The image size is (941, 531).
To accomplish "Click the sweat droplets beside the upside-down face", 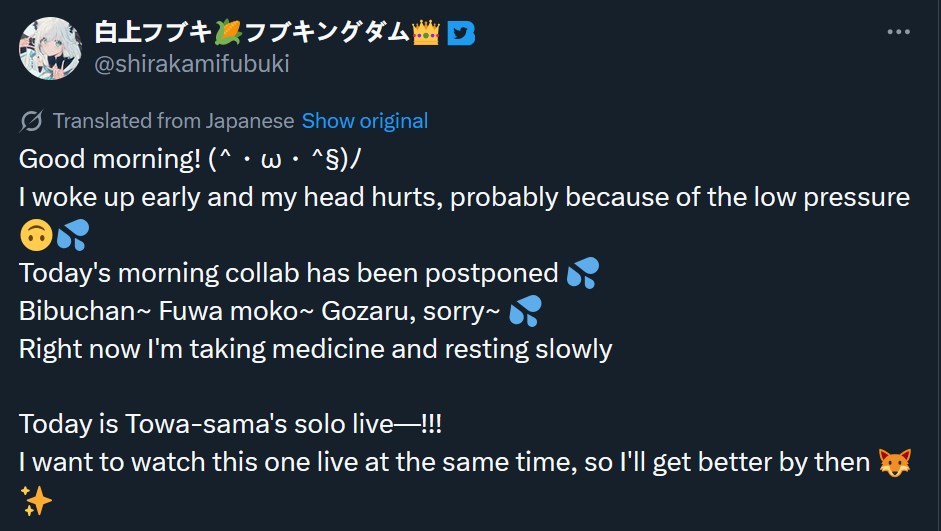I will 72,235.
